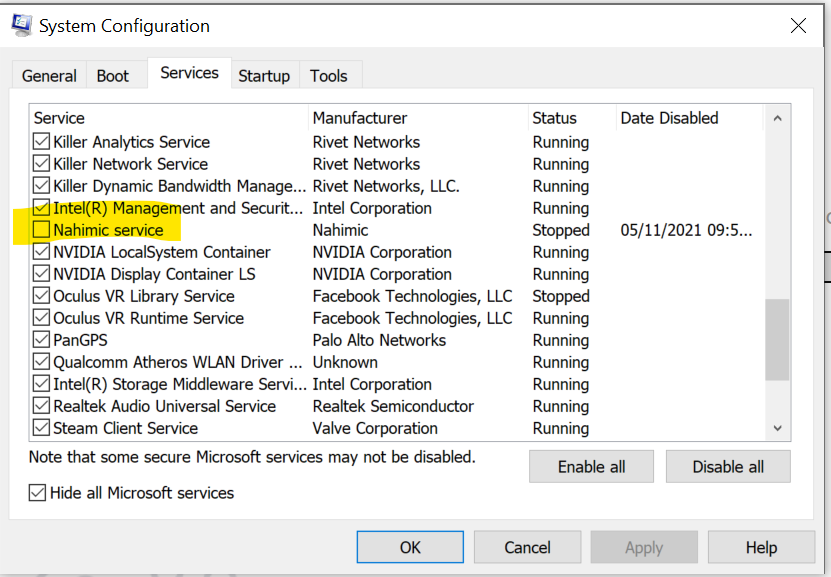The height and width of the screenshot is (577, 831).
Task: Select the Nahimic service row name
Action: tap(108, 230)
